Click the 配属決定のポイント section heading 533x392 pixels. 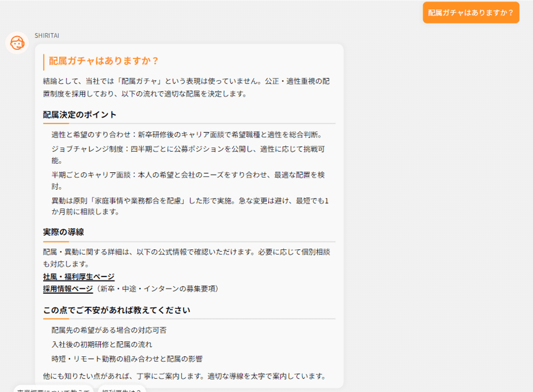tap(79, 115)
